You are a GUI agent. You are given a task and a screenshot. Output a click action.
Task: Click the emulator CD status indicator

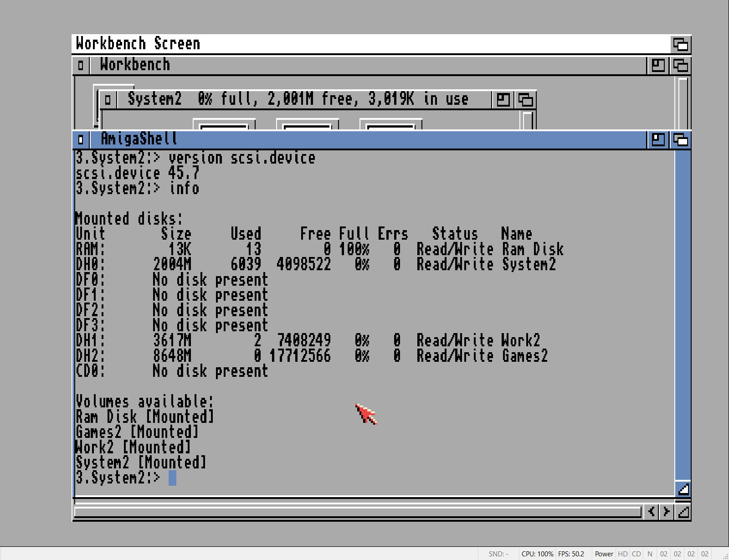(x=636, y=554)
